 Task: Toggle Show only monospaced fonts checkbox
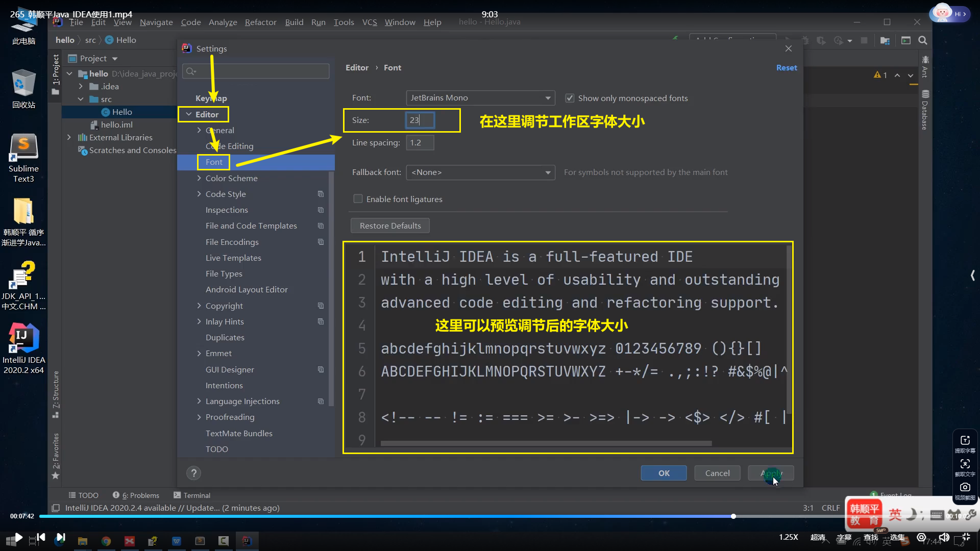click(x=570, y=98)
